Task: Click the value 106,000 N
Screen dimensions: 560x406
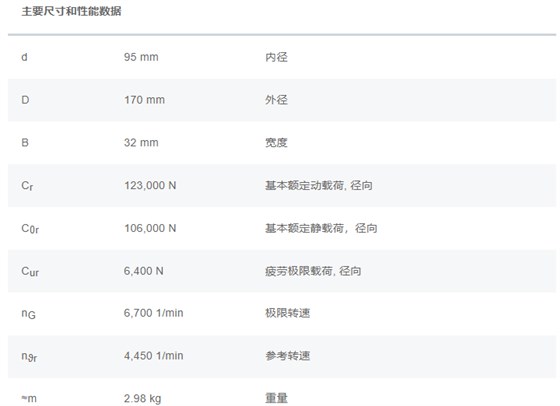Action: pos(150,229)
